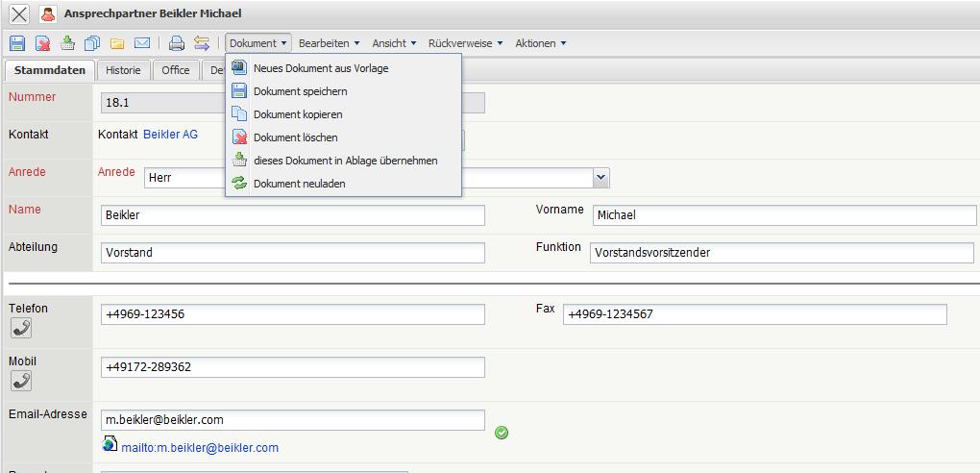Image resolution: width=980 pixels, height=473 pixels.
Task: Click the printer icon in toolbar
Action: point(176,43)
